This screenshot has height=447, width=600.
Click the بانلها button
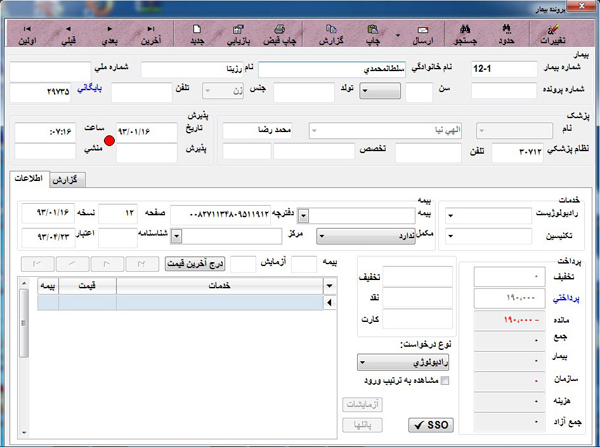(x=362, y=425)
